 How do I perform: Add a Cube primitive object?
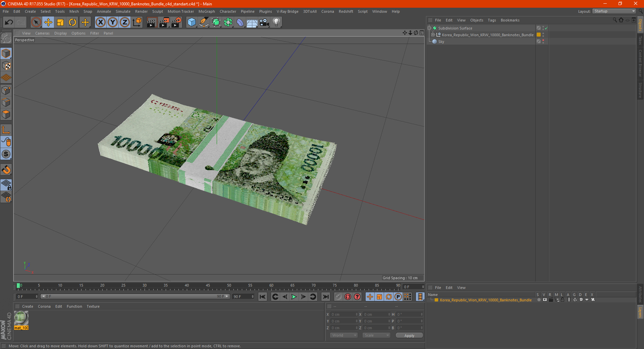pyautogui.click(x=192, y=22)
